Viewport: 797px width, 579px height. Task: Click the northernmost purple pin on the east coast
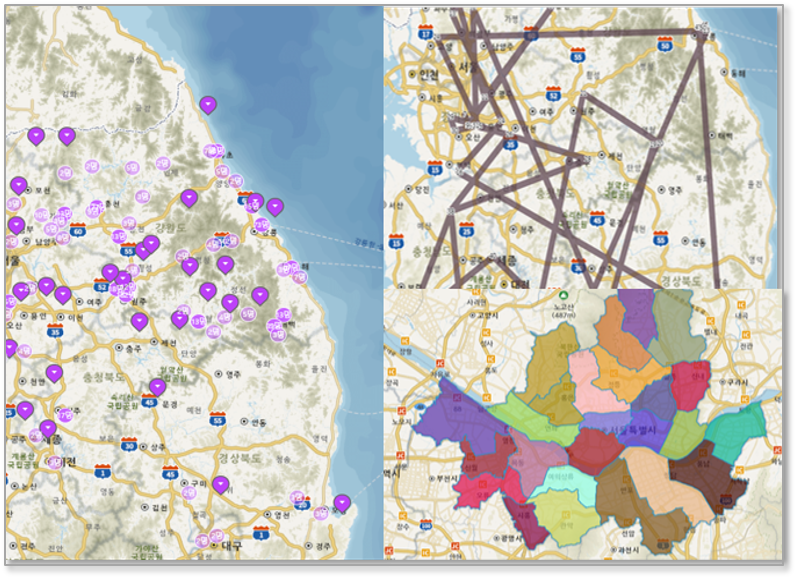click(208, 104)
